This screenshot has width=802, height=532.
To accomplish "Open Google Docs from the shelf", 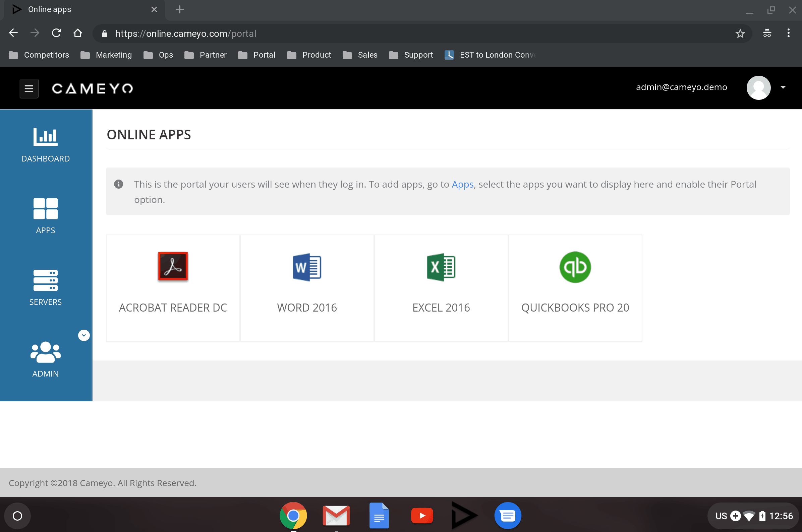I will (379, 516).
